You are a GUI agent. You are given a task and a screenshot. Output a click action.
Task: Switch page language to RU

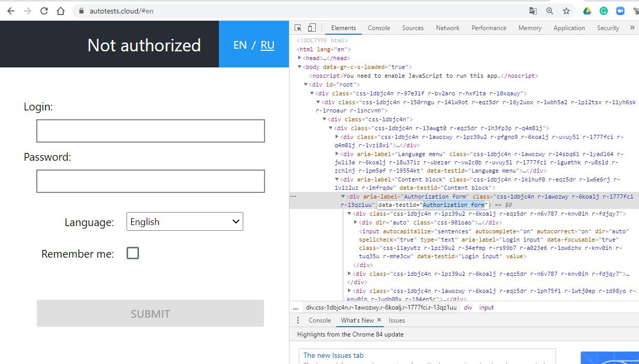click(x=268, y=45)
